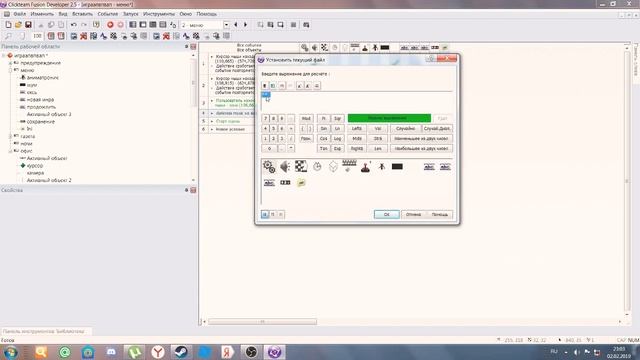Open the Вид menu
The image size is (640, 360).
(x=62, y=14)
